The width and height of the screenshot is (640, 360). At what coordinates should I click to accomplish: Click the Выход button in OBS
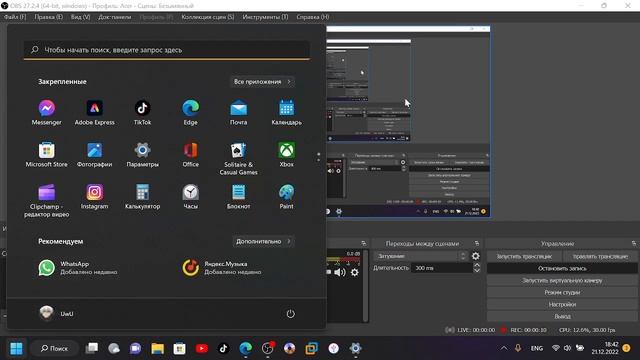(x=562, y=316)
